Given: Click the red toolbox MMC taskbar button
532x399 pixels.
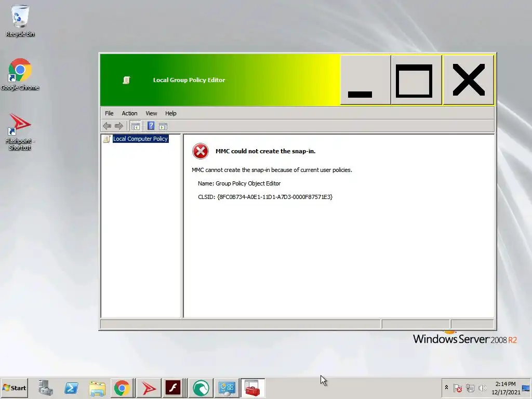Looking at the screenshot, I should [252, 388].
